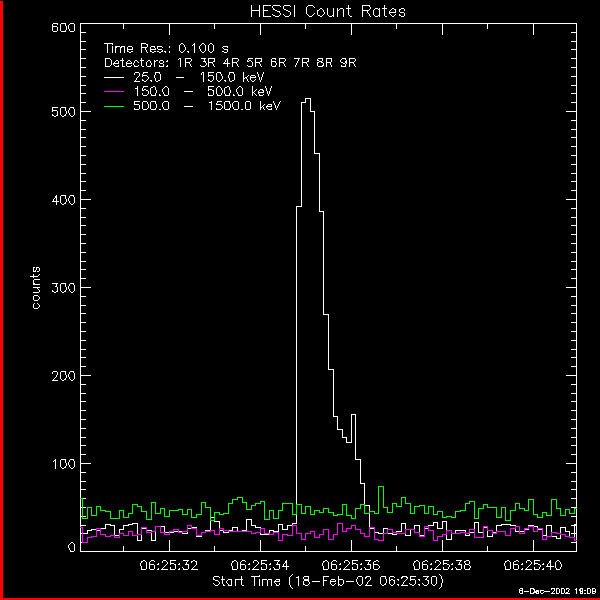Click the top of the white peak near 500 counts
600x600 pixels.
click(x=308, y=99)
